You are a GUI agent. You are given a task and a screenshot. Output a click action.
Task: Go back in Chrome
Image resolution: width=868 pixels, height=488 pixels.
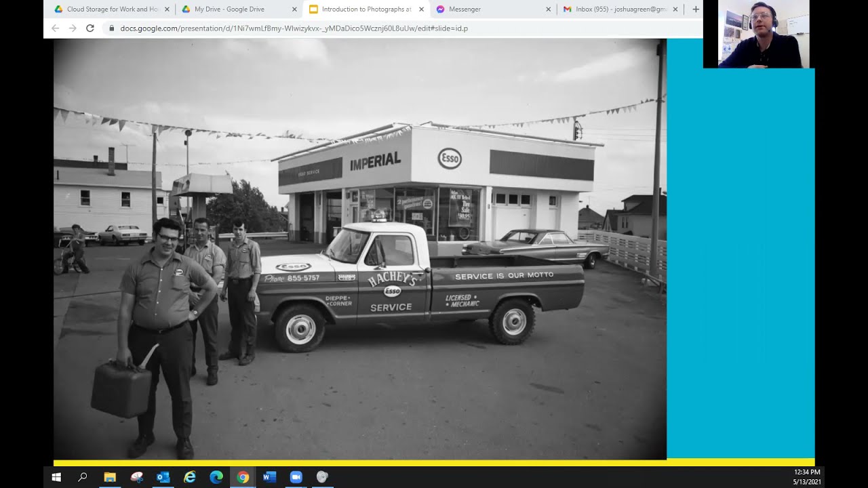[56, 28]
